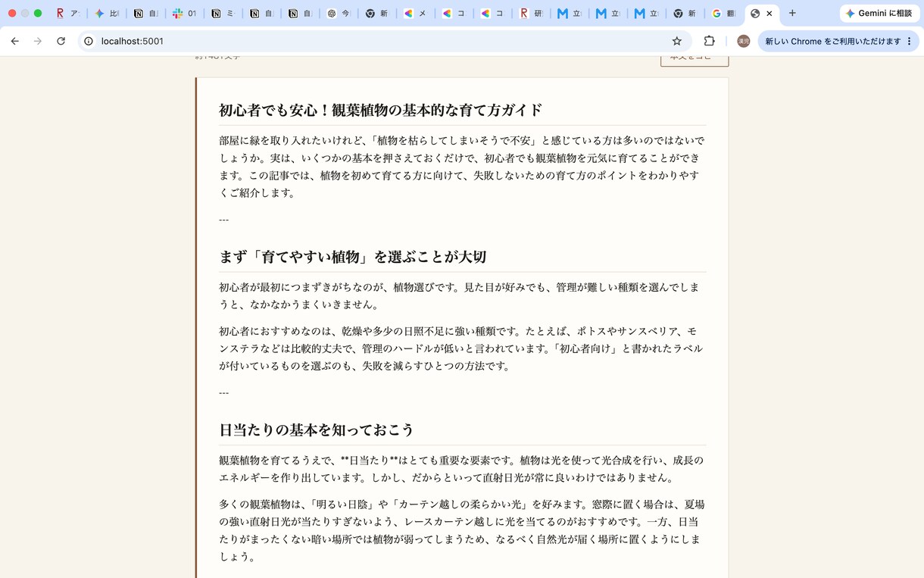View site information for localhost

tap(89, 41)
